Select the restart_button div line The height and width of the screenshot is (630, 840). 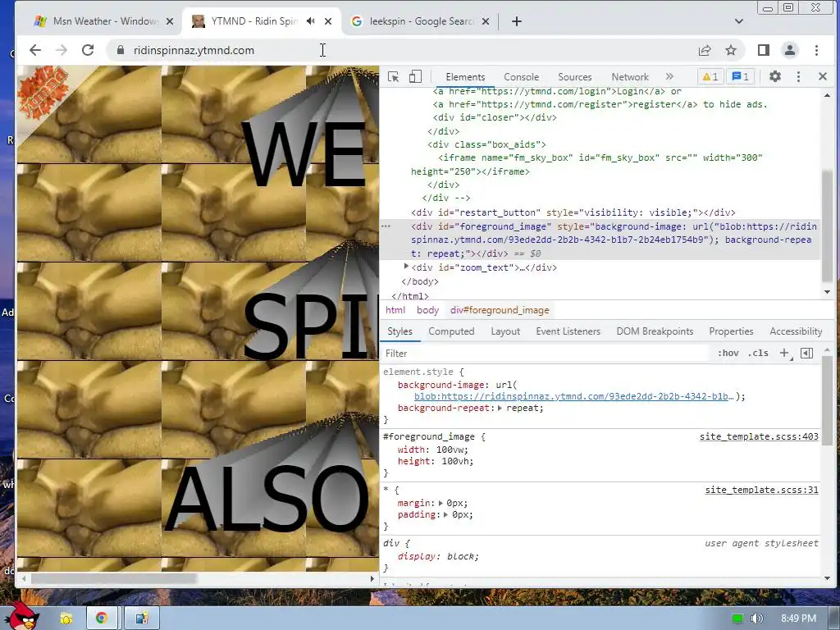(x=573, y=212)
